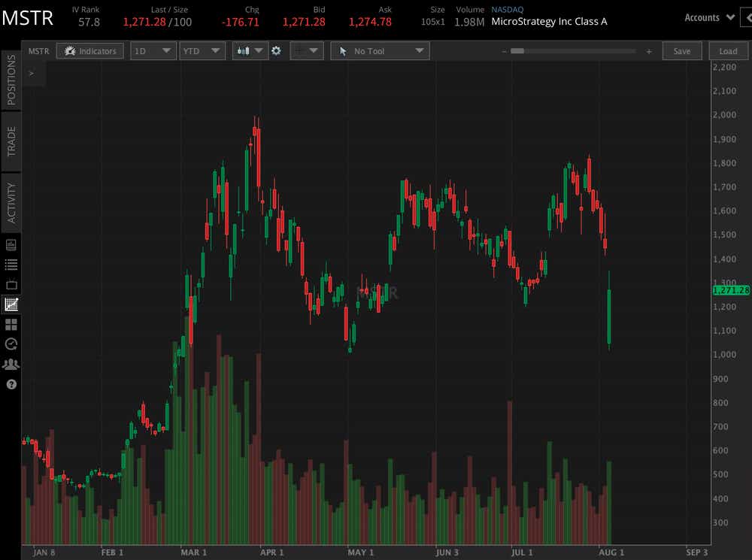
Task: Open the help question mark icon
Action: tap(11, 384)
